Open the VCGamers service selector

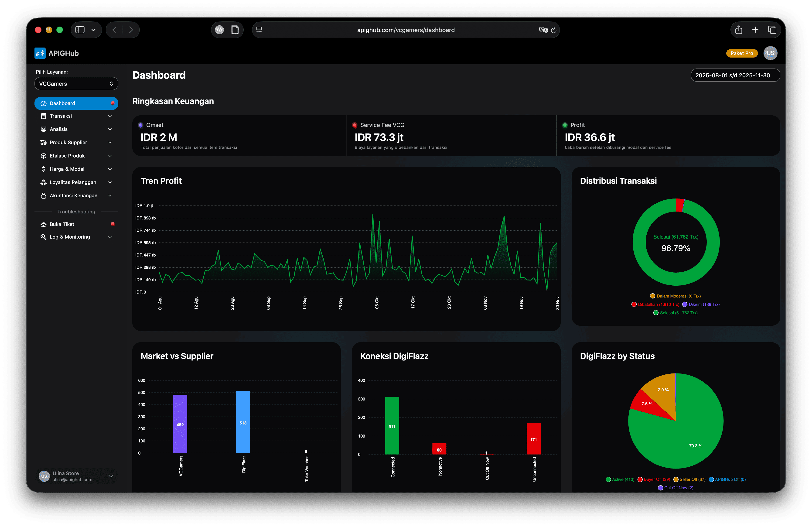(x=76, y=83)
